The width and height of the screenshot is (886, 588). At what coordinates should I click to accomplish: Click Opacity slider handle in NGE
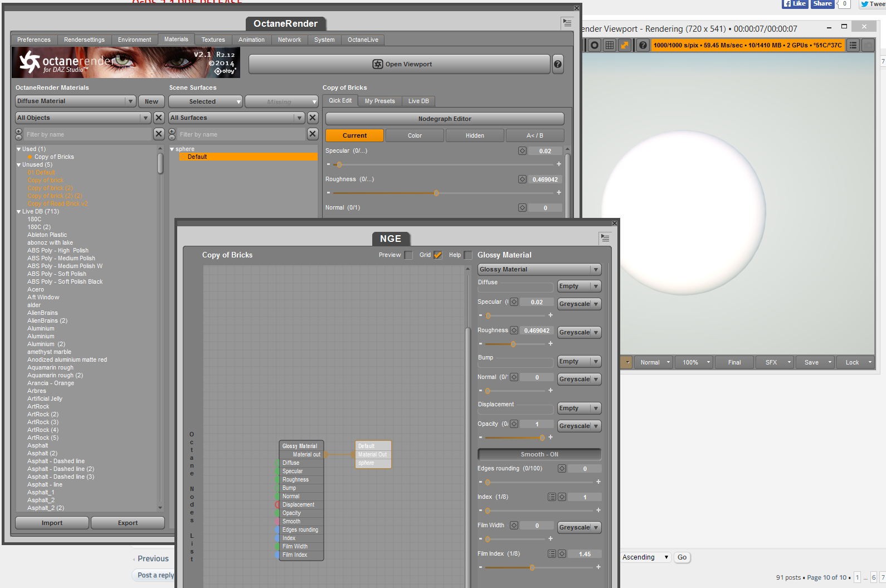(542, 438)
